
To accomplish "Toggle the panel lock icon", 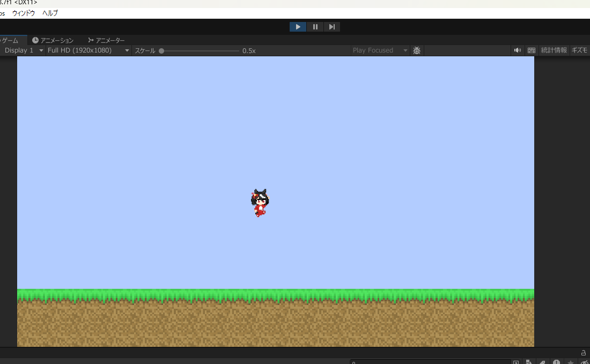I will pos(583,353).
